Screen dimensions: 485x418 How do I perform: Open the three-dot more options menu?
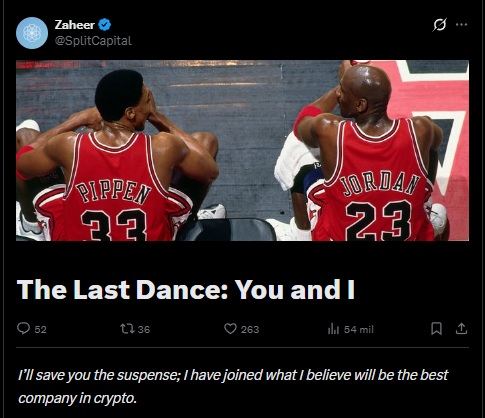coord(461,24)
